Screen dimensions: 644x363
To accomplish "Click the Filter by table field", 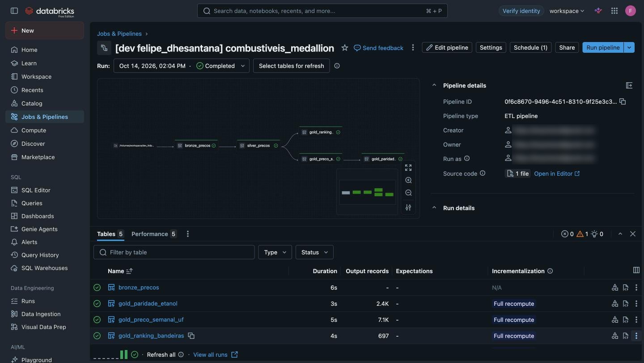I will pyautogui.click(x=174, y=252).
